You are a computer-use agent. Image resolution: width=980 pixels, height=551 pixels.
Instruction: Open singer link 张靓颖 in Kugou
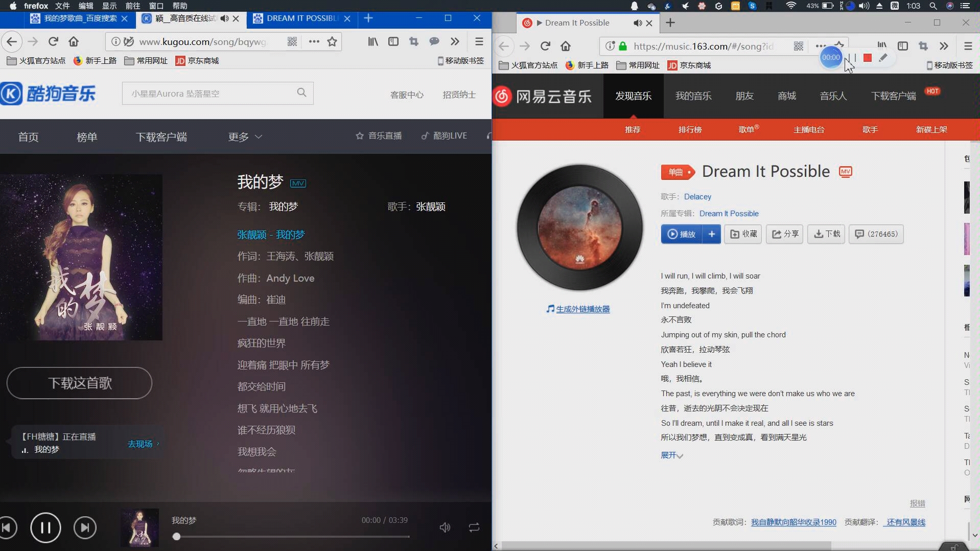click(x=430, y=206)
